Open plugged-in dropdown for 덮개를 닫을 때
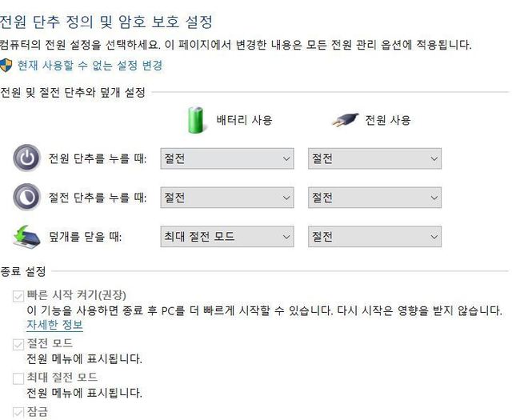The width and height of the screenshot is (512, 420). pos(374,236)
